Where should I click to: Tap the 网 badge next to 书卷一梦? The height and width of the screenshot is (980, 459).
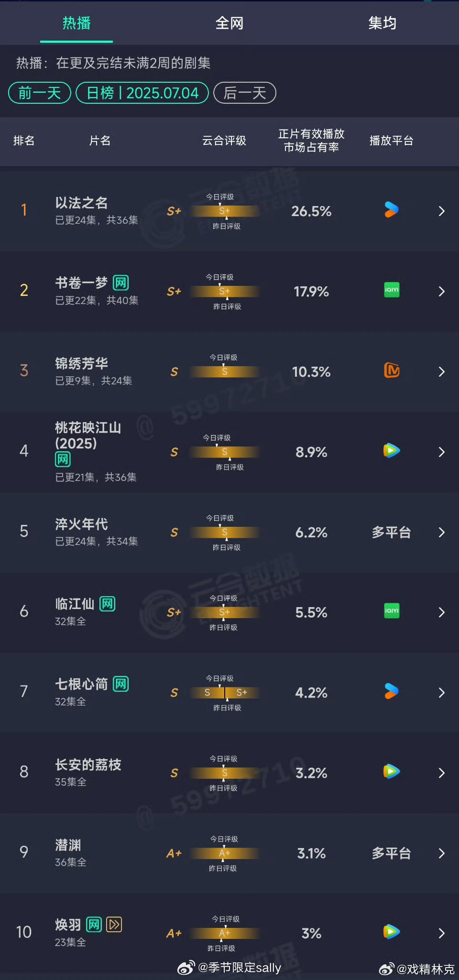(x=120, y=283)
